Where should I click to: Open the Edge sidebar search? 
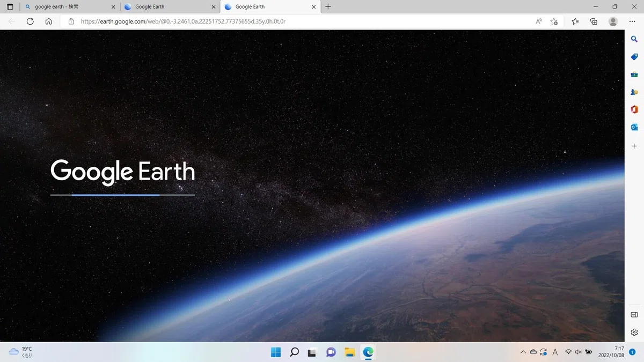[634, 39]
